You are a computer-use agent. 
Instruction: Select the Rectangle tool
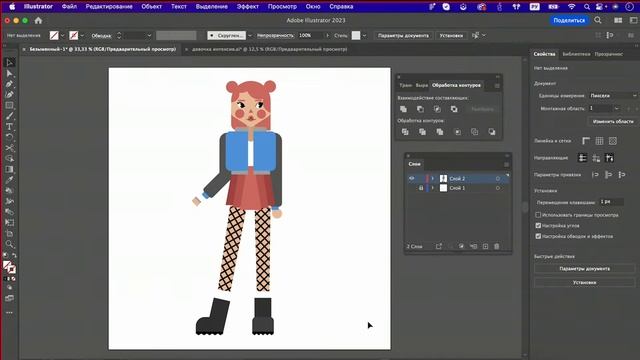click(10, 105)
